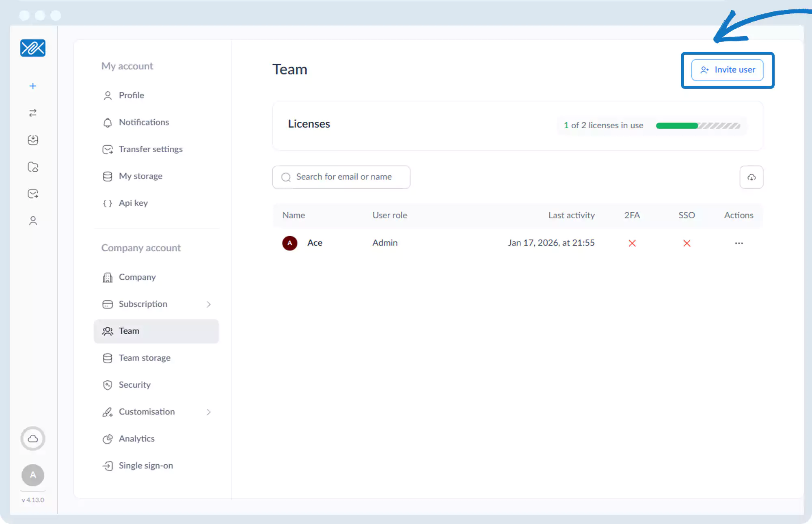
Task: Click the app logo at top left
Action: [33, 48]
